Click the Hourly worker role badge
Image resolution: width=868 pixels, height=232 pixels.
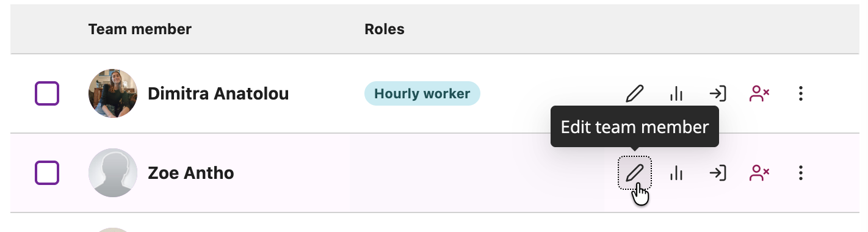[422, 93]
